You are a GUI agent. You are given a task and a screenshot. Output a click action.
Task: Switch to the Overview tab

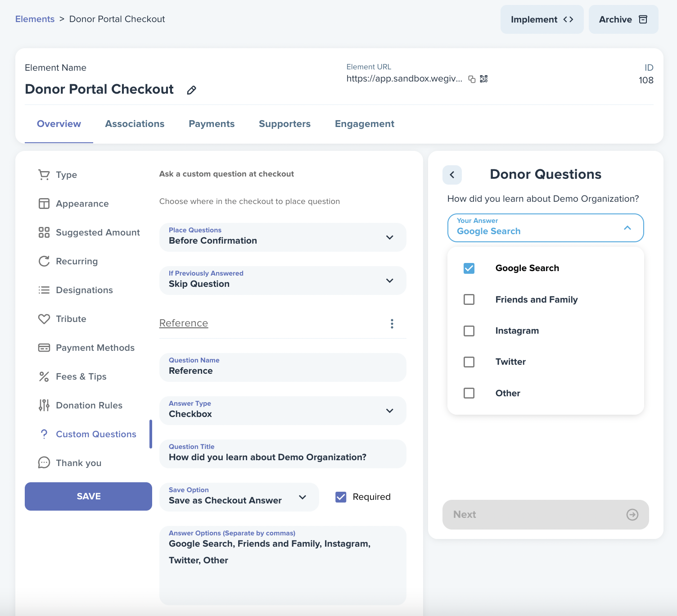(59, 124)
